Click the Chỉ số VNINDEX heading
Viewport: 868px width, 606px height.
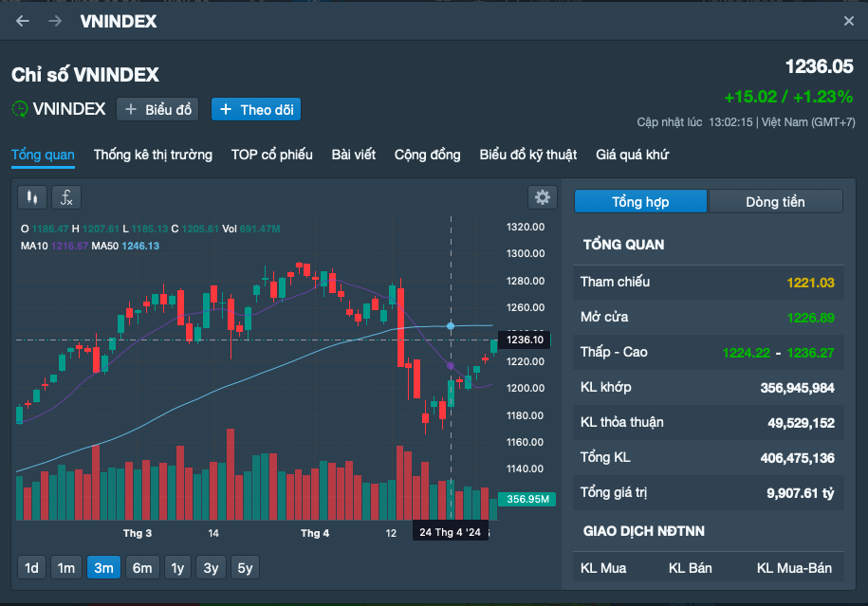tap(85, 75)
